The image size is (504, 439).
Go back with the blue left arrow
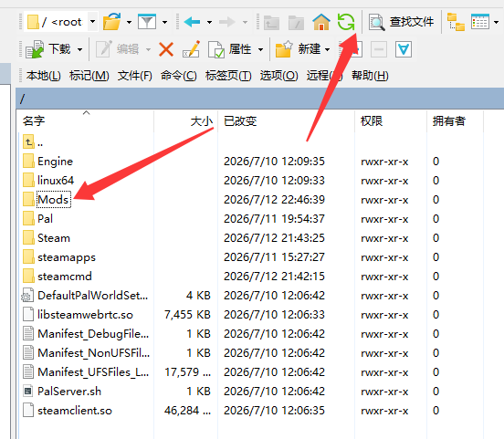tap(193, 22)
